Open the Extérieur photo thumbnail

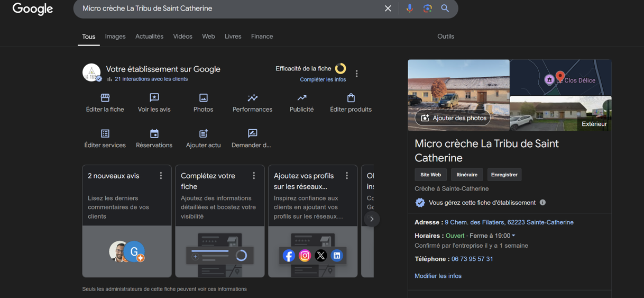pyautogui.click(x=560, y=114)
